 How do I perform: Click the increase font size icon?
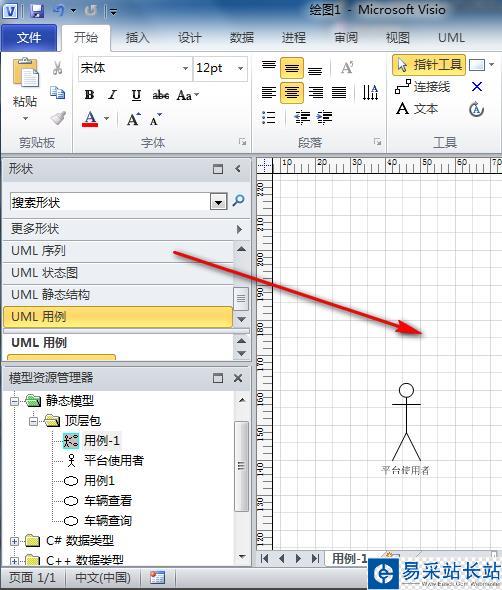134,119
